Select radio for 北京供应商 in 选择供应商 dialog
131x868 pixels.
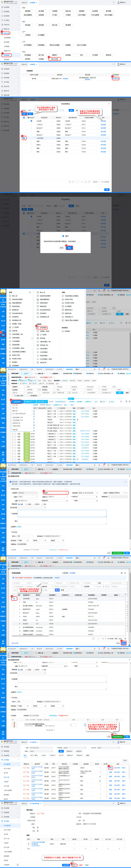click(14, 599)
